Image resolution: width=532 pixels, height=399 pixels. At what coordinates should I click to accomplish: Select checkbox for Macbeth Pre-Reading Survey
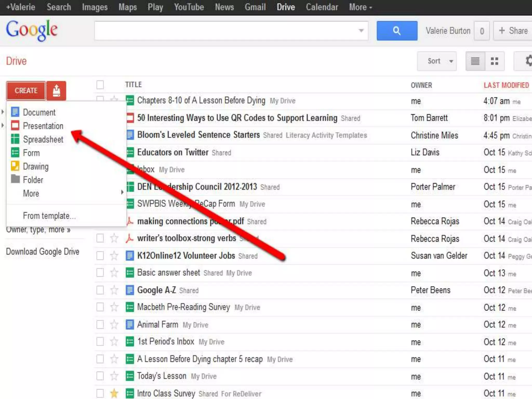point(100,307)
